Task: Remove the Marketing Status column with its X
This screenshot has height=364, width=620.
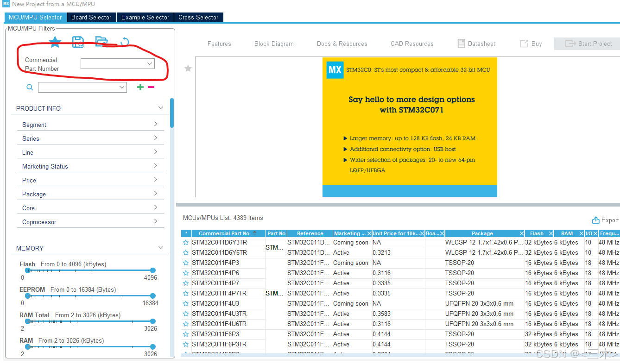Action: [369, 233]
